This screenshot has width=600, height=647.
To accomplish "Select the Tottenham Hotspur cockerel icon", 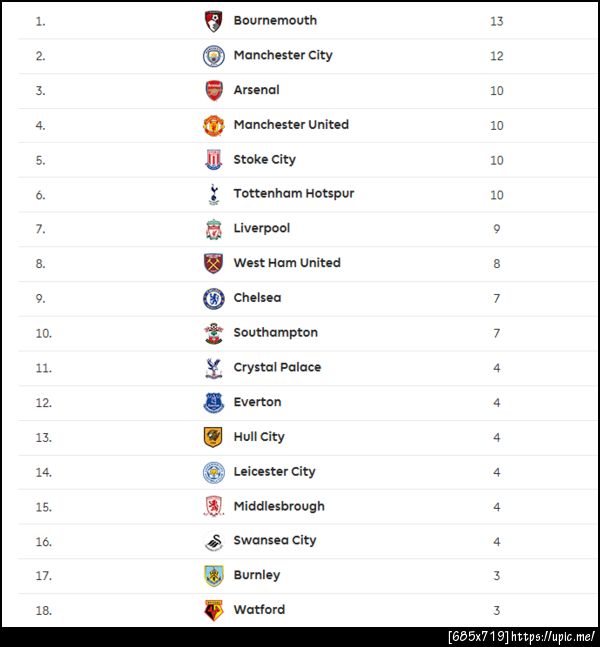I will click(x=214, y=194).
